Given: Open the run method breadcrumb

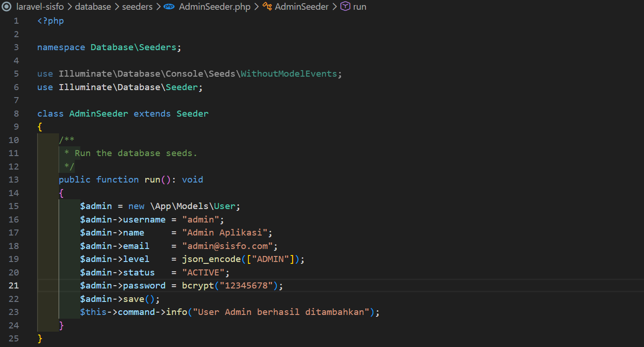Looking at the screenshot, I should point(359,7).
